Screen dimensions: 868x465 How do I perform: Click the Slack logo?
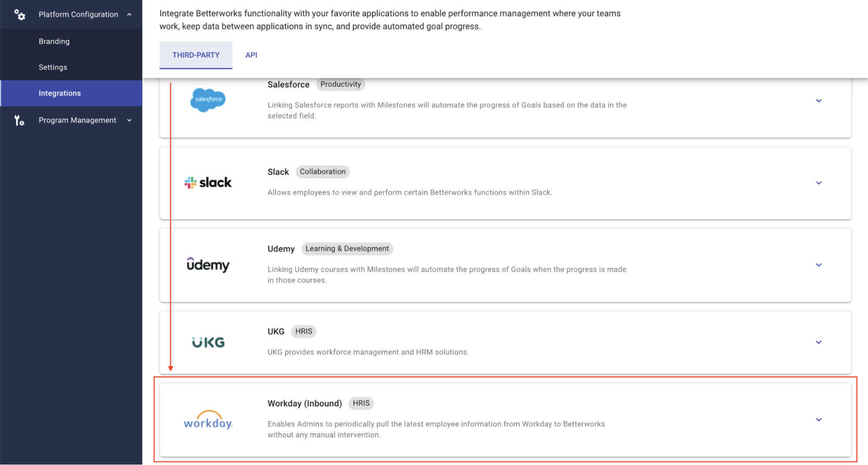pyautogui.click(x=208, y=183)
